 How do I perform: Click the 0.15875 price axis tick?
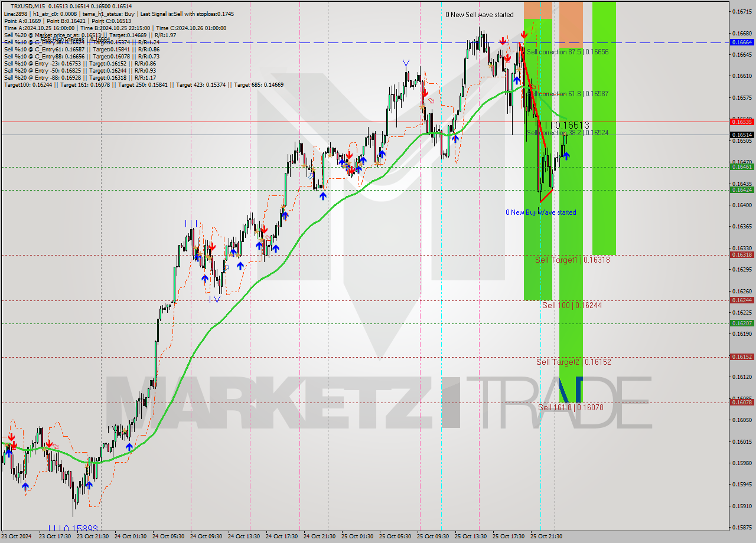point(742,528)
